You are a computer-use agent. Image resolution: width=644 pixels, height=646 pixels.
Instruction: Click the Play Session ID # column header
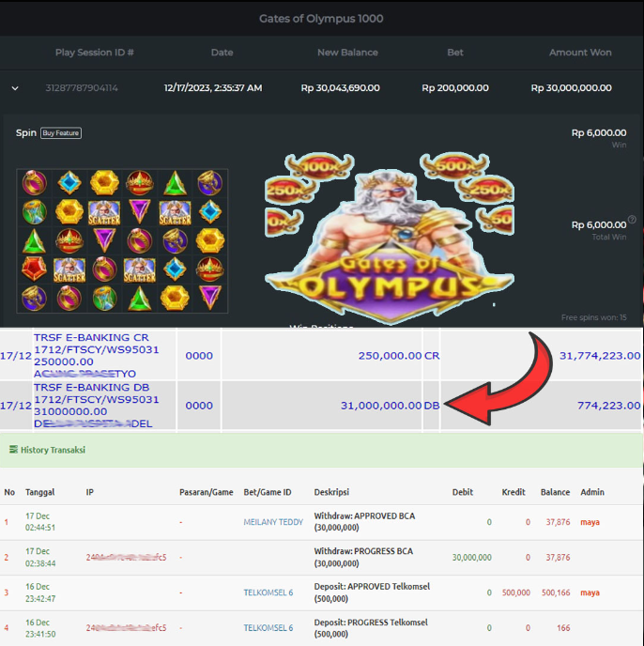(95, 53)
